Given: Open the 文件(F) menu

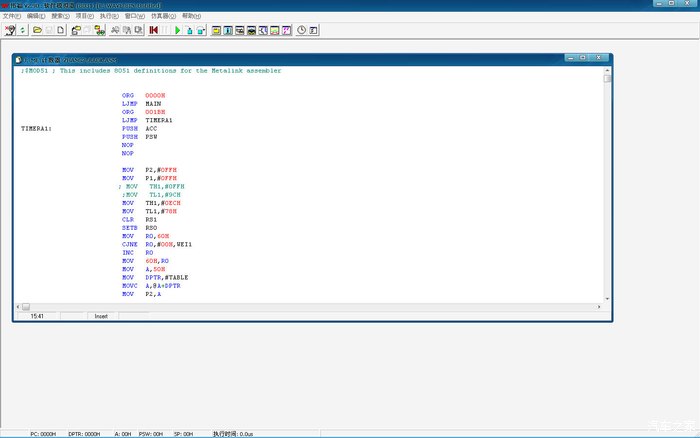Looking at the screenshot, I should [x=11, y=17].
